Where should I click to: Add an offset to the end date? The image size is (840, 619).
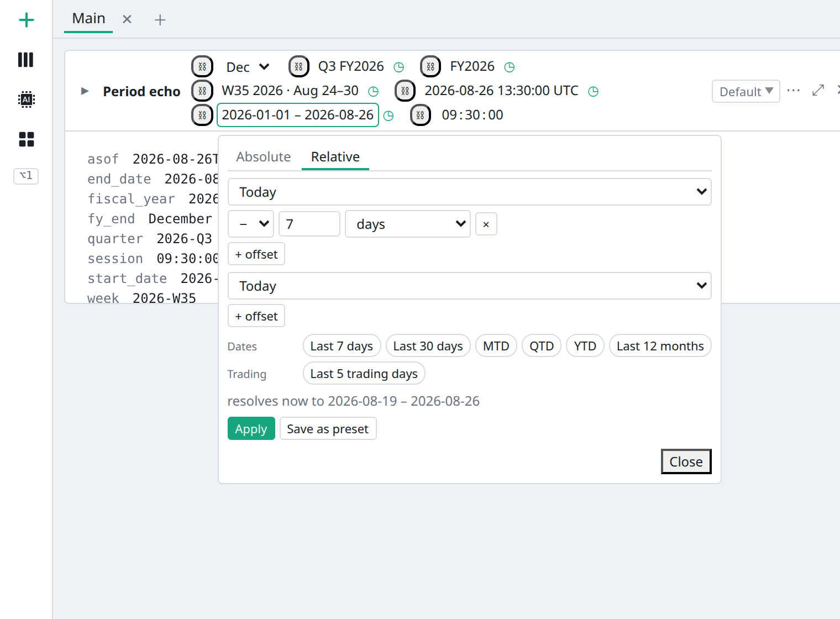click(x=256, y=316)
